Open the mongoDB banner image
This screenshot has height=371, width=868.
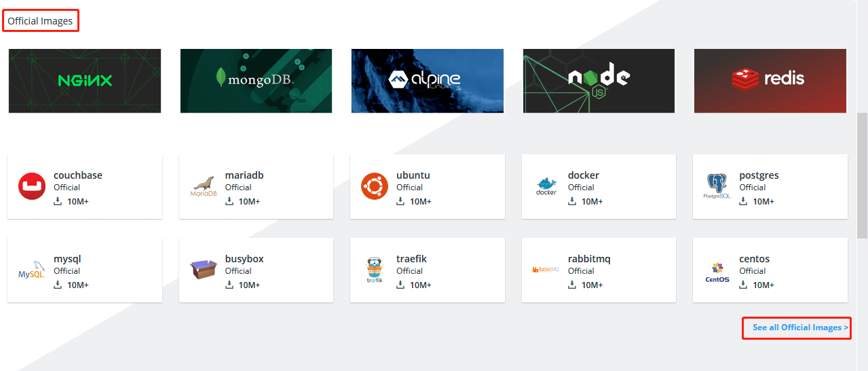(x=256, y=81)
